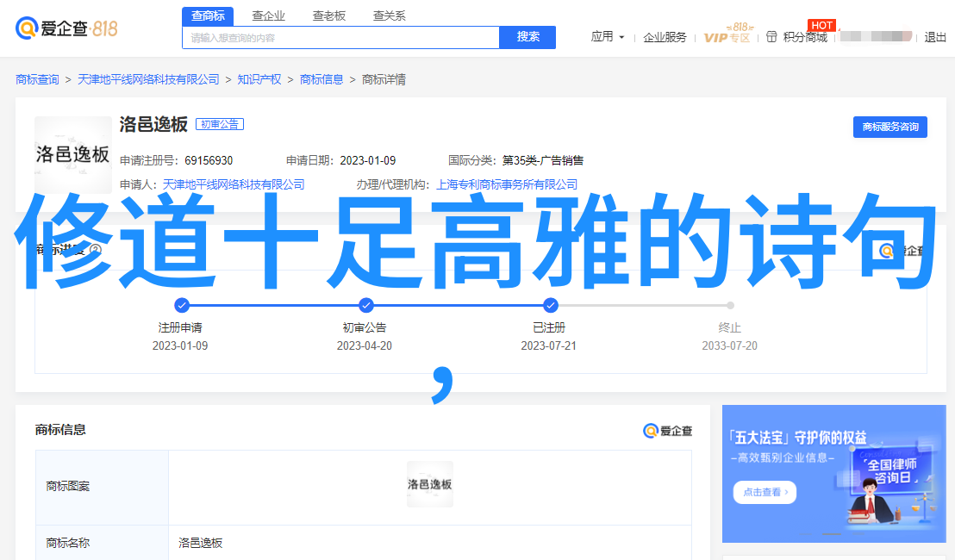
Task: Open the 积分商城 gift icon
Action: (x=771, y=37)
